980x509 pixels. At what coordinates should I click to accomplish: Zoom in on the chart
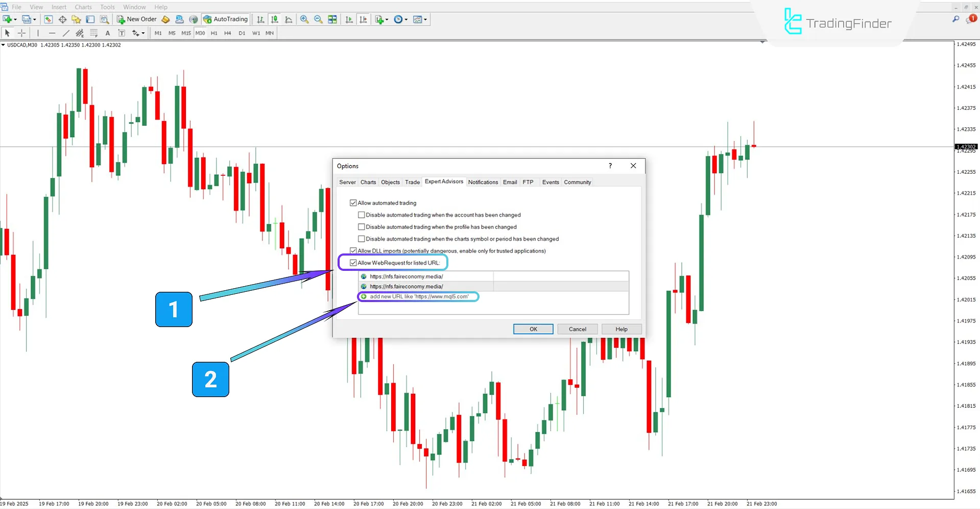pos(304,19)
